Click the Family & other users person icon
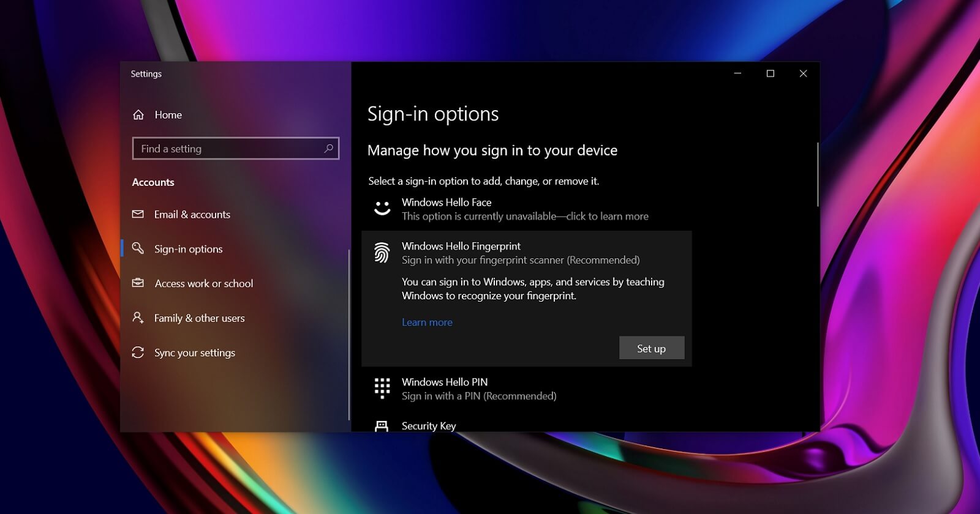The image size is (980, 514). (138, 318)
